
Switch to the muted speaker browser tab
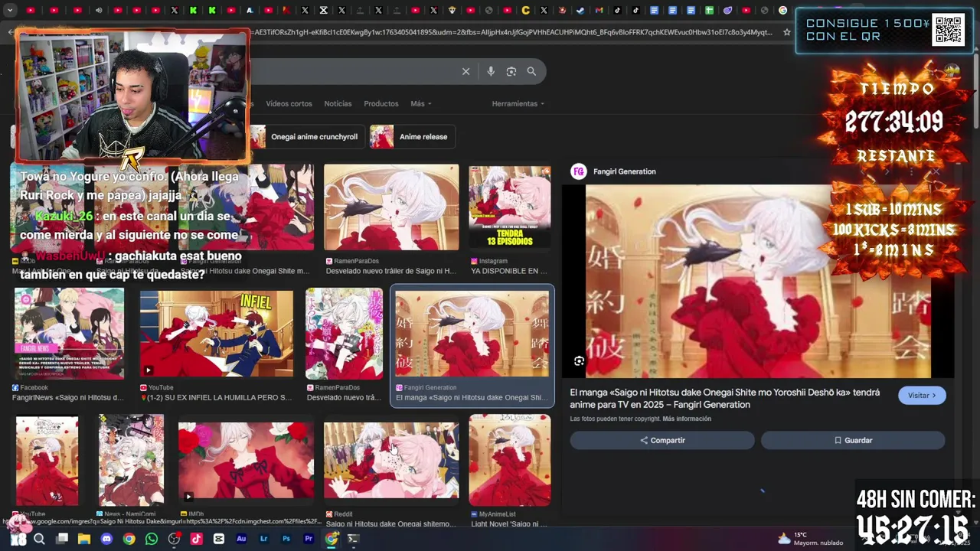click(x=99, y=10)
